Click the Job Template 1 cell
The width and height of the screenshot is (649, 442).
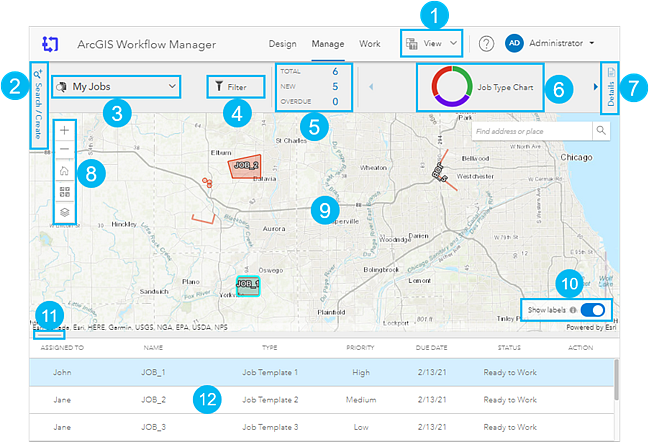(x=270, y=372)
